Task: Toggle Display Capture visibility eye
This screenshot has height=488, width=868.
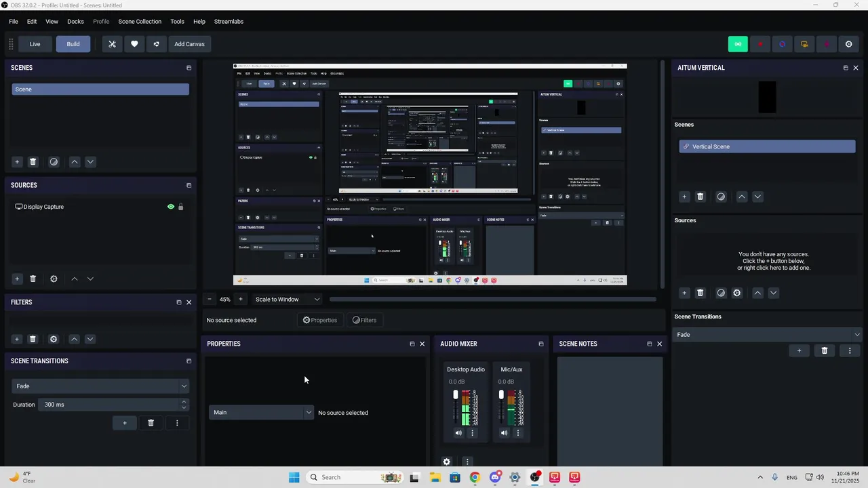Action: [171, 207]
